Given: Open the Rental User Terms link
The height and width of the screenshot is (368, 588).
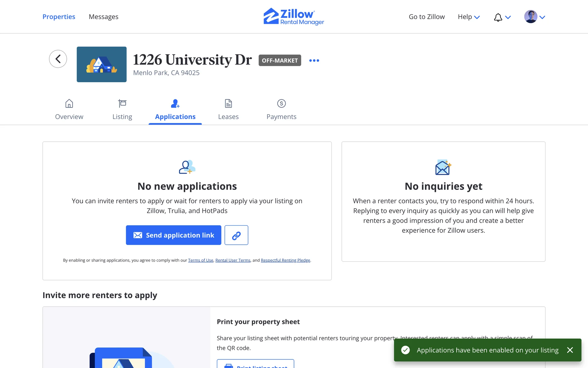Looking at the screenshot, I should (233, 260).
